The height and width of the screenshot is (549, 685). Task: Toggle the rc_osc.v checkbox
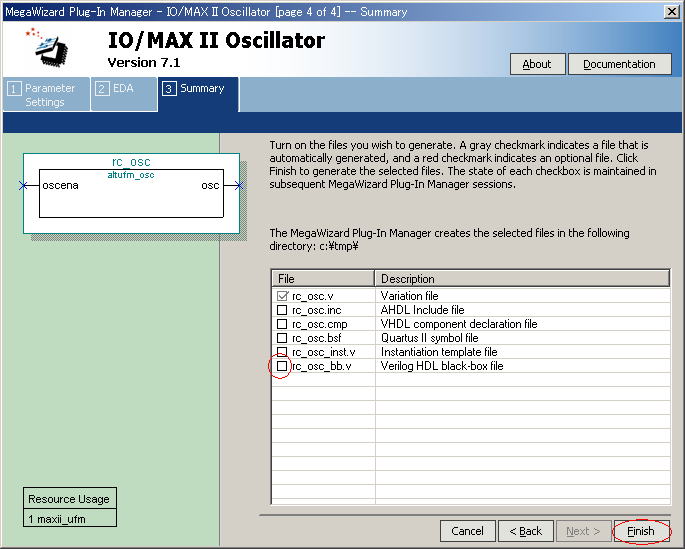282,296
